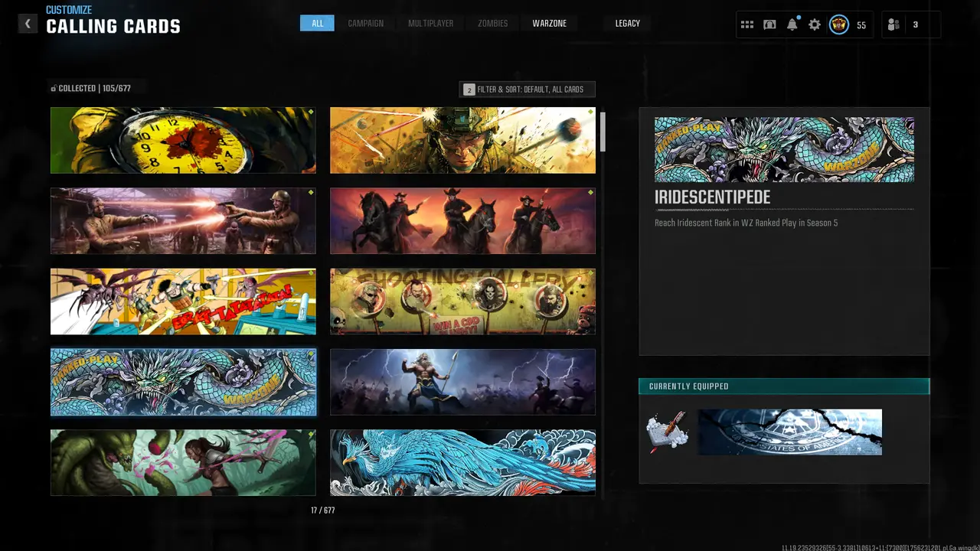Choose the soldiers firing pistols calling card
The image size is (980, 551).
(183, 220)
